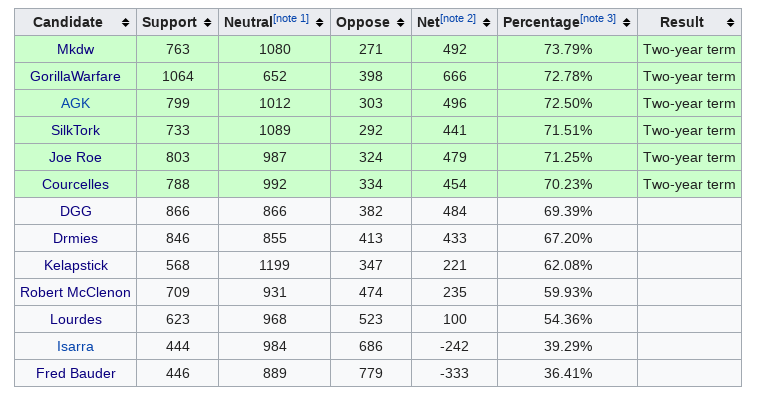Sort table by Candidate column arrows
Image resolution: width=757 pixels, height=396 pixels.
pos(126,22)
